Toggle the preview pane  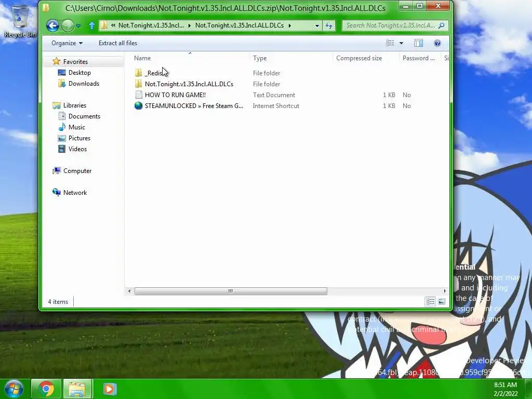[419, 43]
